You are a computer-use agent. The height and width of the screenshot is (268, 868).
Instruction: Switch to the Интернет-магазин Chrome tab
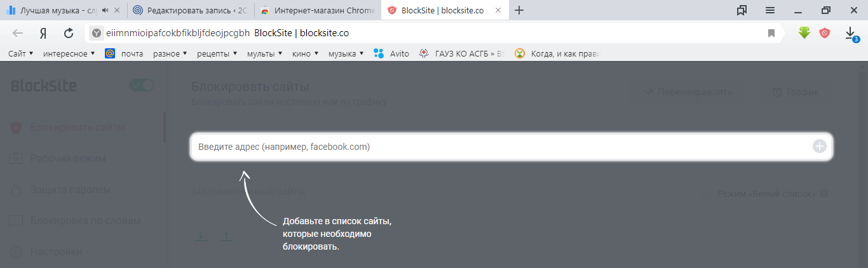point(318,10)
